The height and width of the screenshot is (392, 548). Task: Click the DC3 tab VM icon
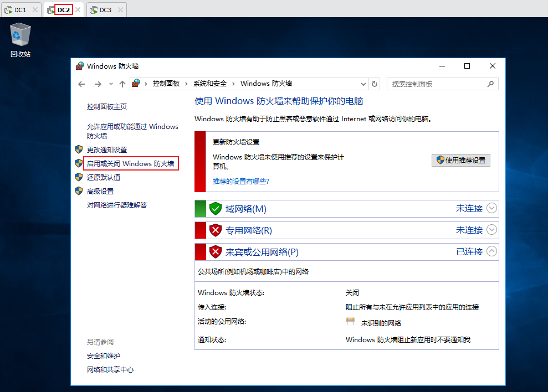(x=94, y=10)
